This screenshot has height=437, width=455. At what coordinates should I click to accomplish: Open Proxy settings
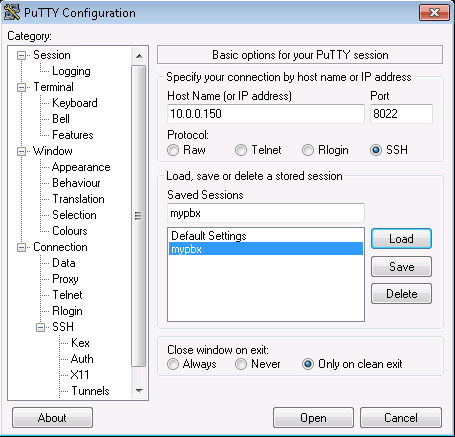coord(65,279)
